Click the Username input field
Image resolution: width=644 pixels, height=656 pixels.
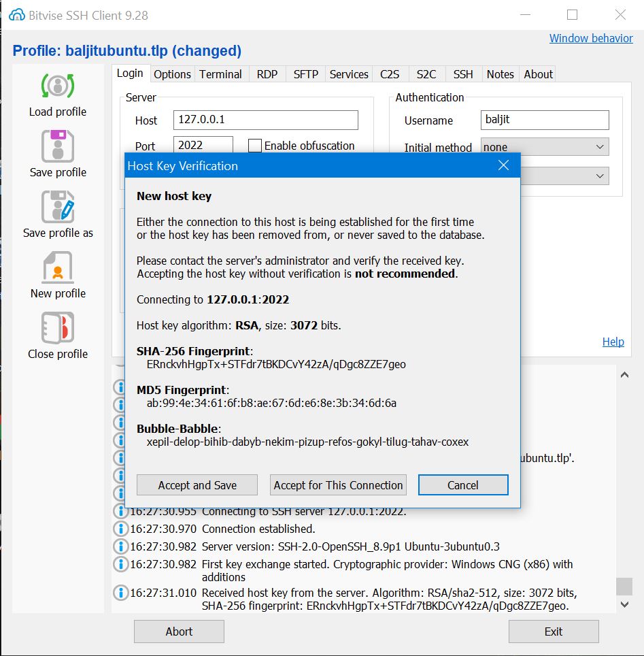coord(545,120)
